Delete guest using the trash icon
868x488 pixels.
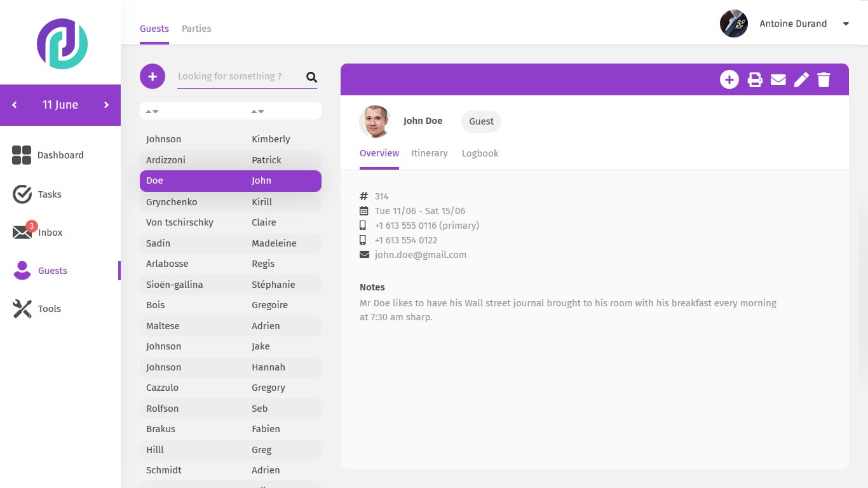point(824,79)
